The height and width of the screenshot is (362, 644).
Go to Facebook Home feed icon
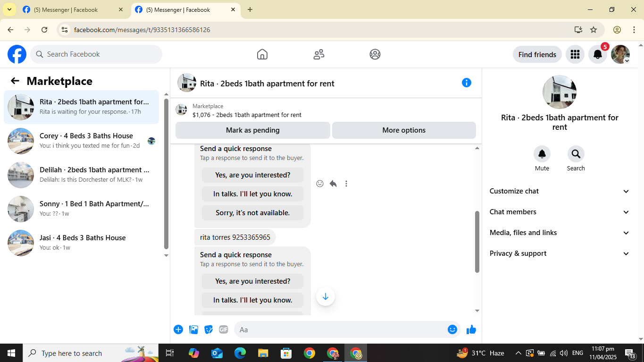click(262, 54)
